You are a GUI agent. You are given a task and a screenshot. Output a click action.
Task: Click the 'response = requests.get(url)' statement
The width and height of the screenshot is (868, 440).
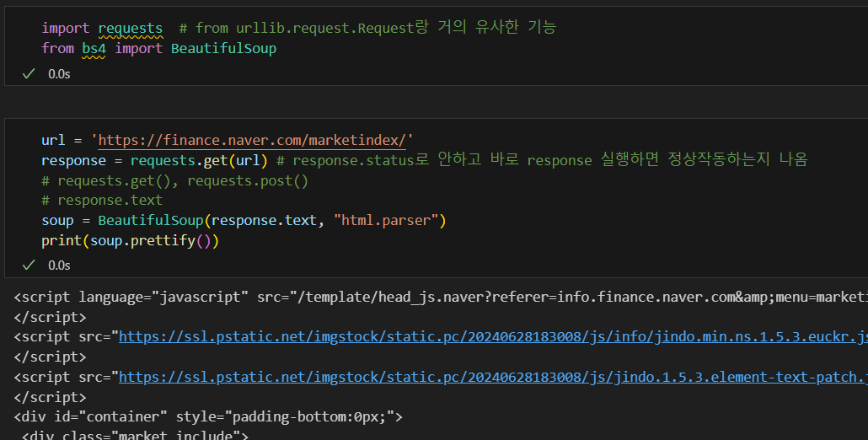coord(154,160)
